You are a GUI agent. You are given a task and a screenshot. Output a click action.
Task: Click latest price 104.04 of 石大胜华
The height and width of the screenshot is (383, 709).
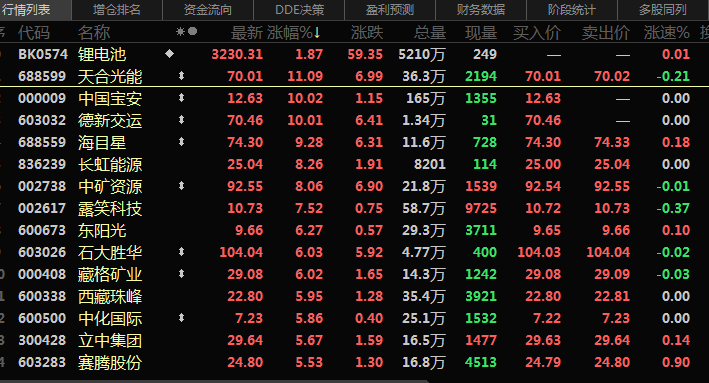point(241,252)
